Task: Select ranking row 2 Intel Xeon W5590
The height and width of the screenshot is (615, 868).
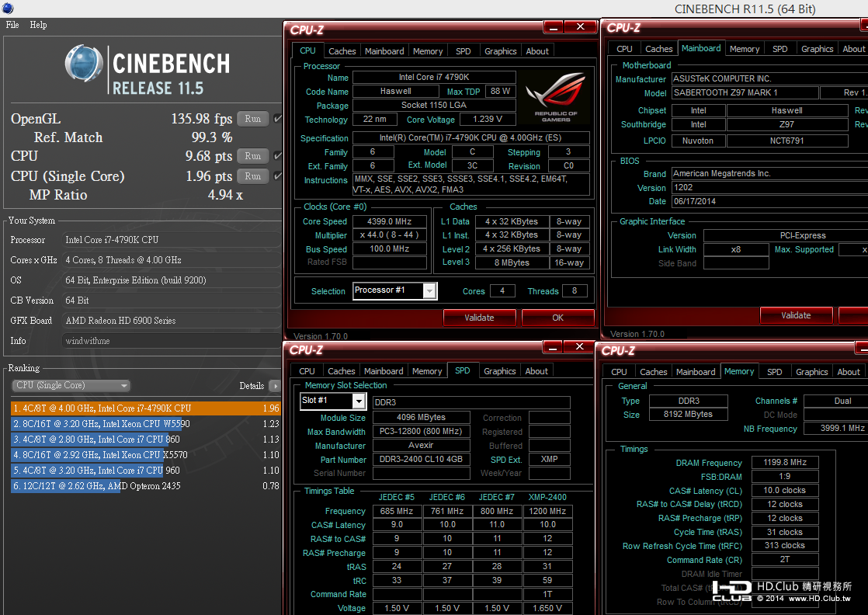Action: pos(146,423)
